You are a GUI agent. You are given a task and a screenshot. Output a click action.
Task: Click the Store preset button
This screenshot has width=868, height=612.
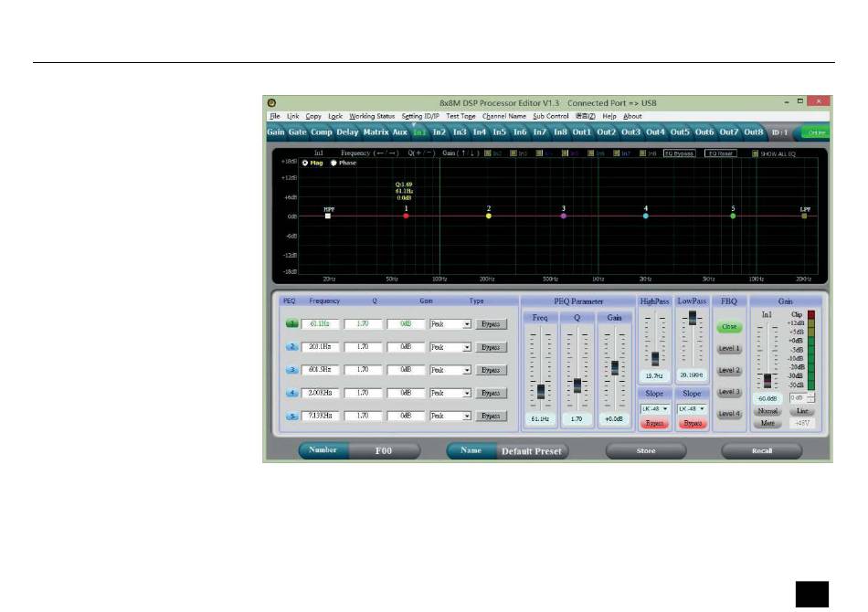click(x=646, y=451)
